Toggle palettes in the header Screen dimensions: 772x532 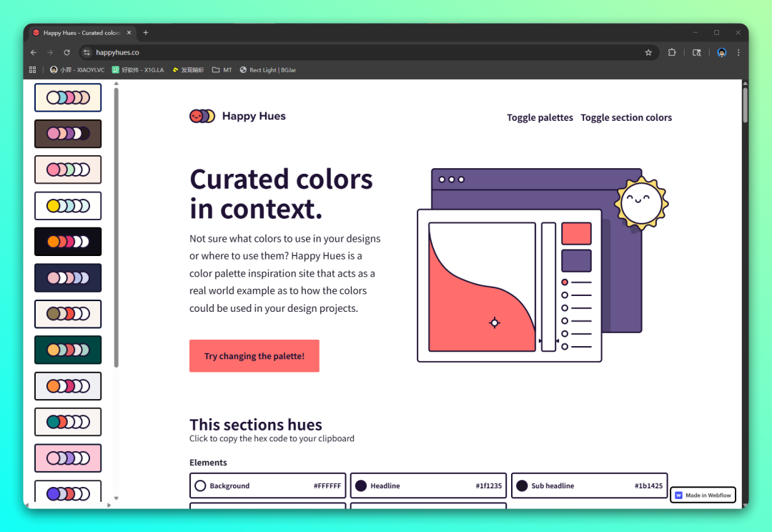[x=540, y=118]
